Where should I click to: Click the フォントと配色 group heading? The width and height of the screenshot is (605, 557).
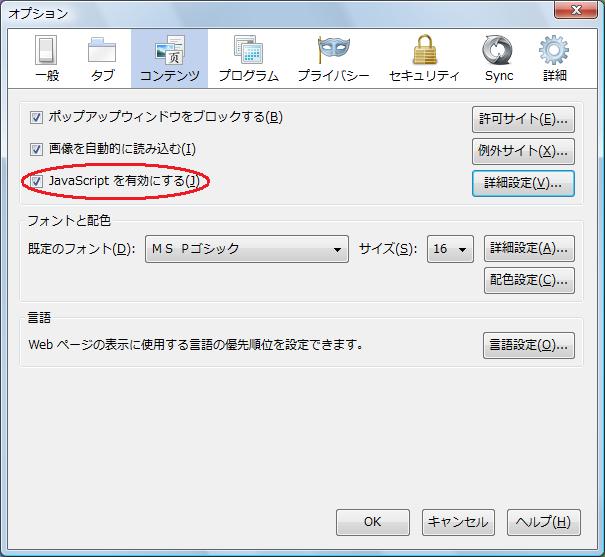click(x=69, y=221)
